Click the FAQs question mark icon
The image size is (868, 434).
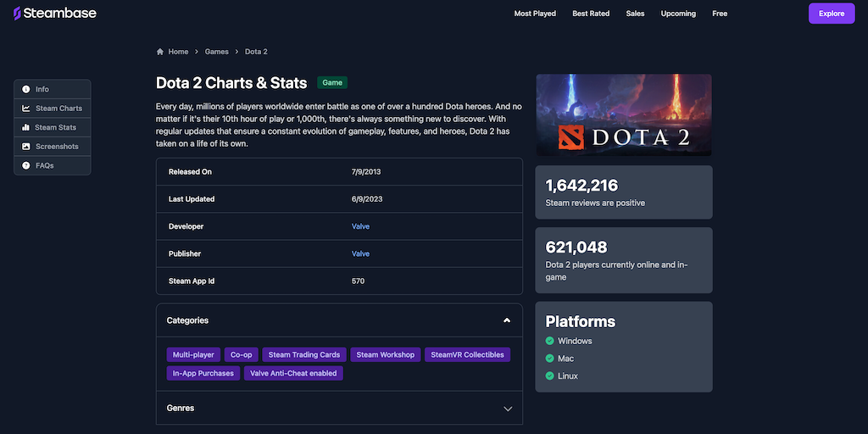click(x=25, y=165)
